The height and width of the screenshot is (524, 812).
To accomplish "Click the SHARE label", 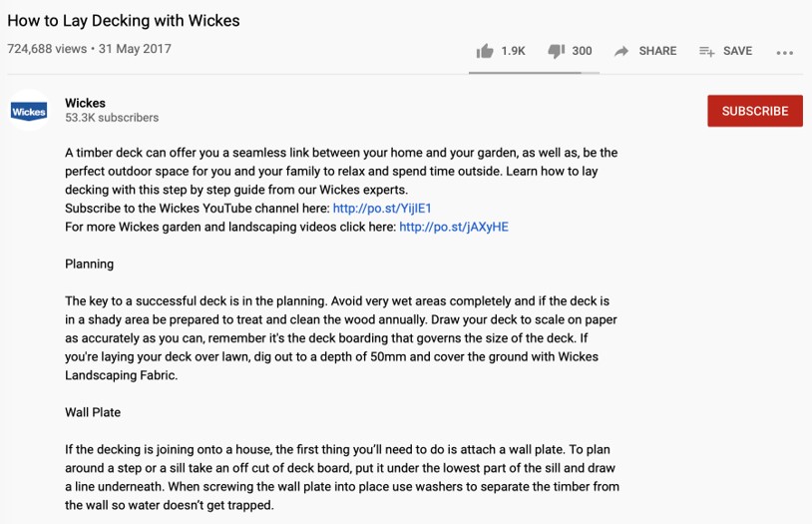I will pos(657,51).
